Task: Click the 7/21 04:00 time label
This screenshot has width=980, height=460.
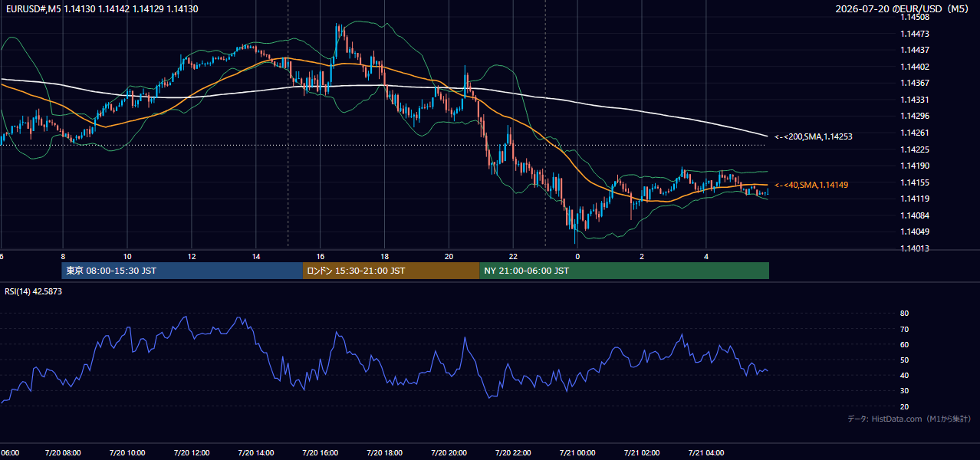Action: point(706,453)
